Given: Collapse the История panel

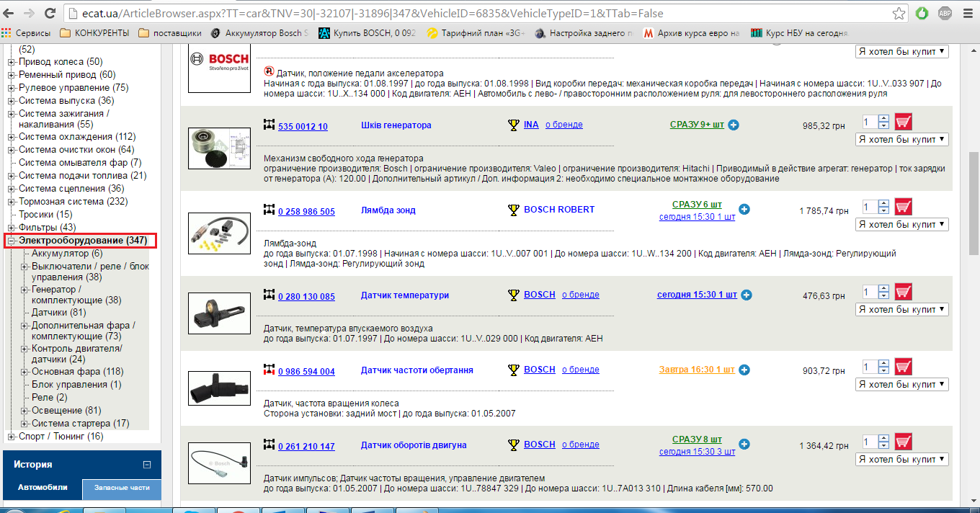Looking at the screenshot, I should click(147, 465).
